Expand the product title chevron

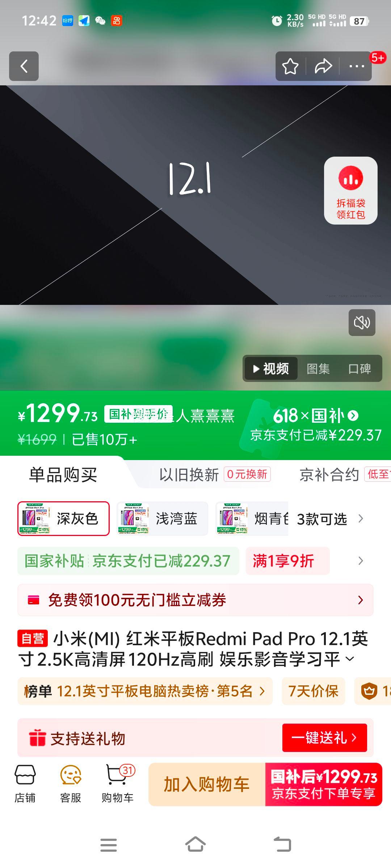tap(350, 659)
